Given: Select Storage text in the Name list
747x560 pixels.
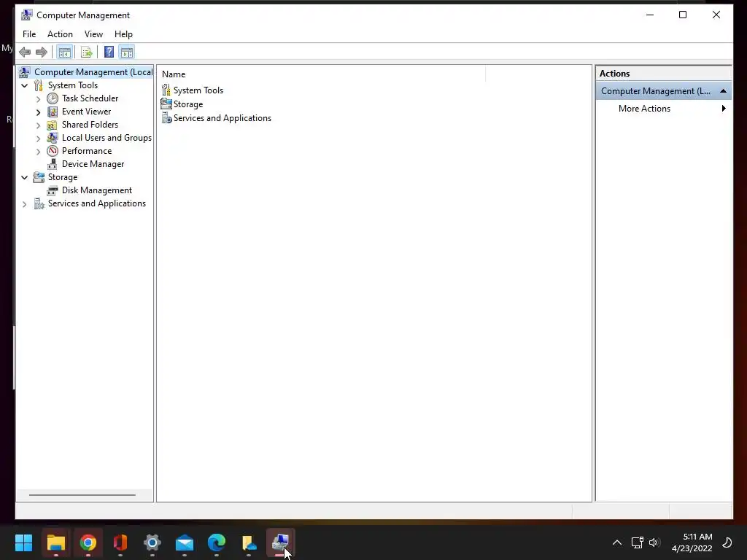Looking at the screenshot, I should tap(188, 104).
